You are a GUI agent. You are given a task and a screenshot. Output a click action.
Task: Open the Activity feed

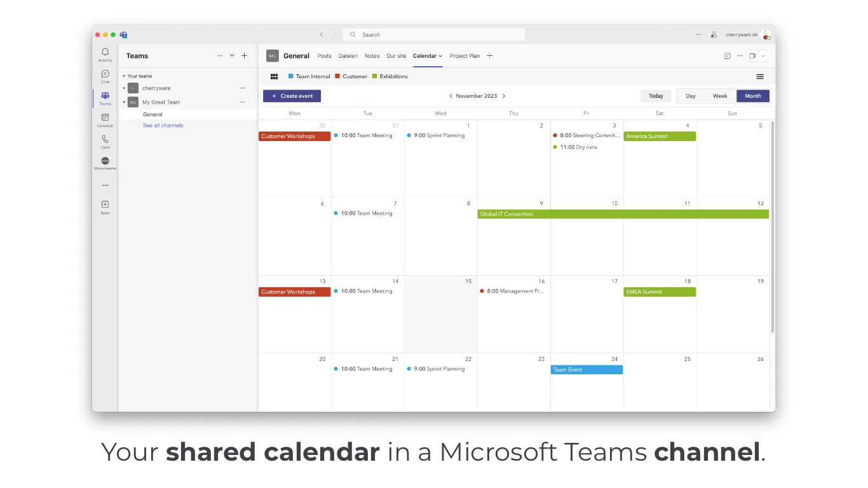[x=104, y=53]
